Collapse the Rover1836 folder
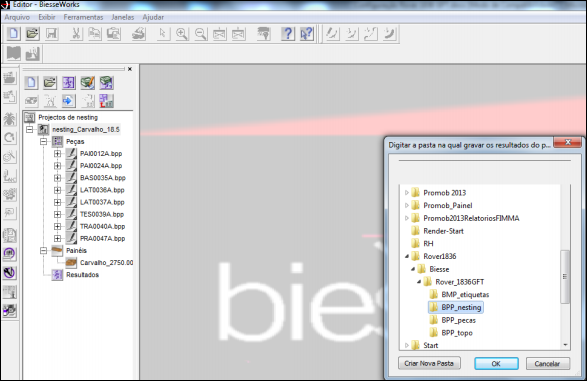This screenshot has height=381, width=587. [407, 256]
